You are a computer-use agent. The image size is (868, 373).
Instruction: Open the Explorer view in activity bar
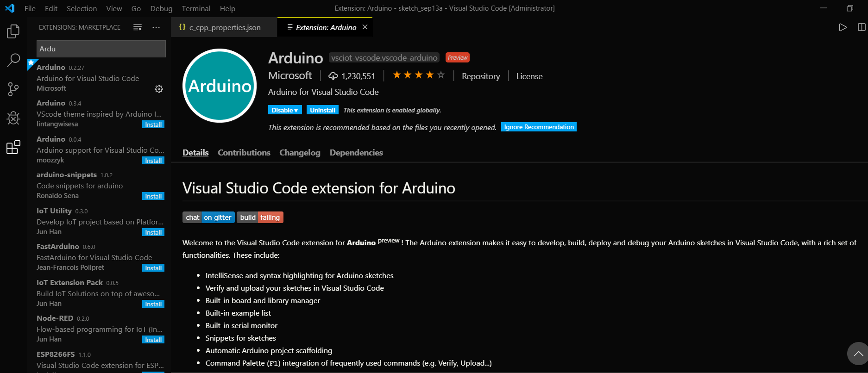pyautogui.click(x=13, y=31)
